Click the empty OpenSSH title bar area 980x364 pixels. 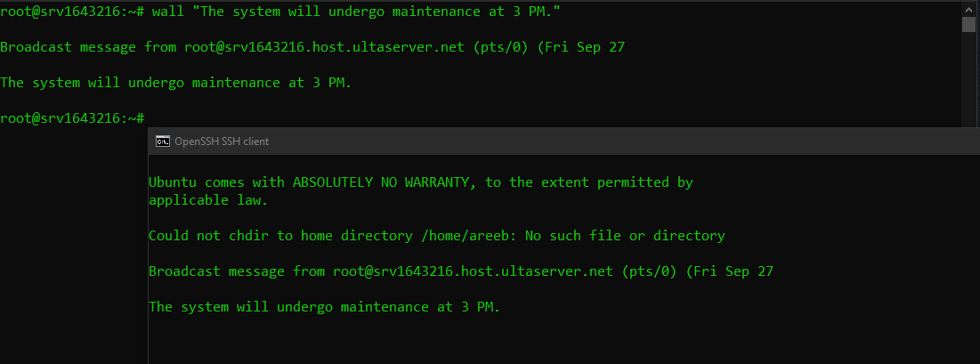point(625,142)
